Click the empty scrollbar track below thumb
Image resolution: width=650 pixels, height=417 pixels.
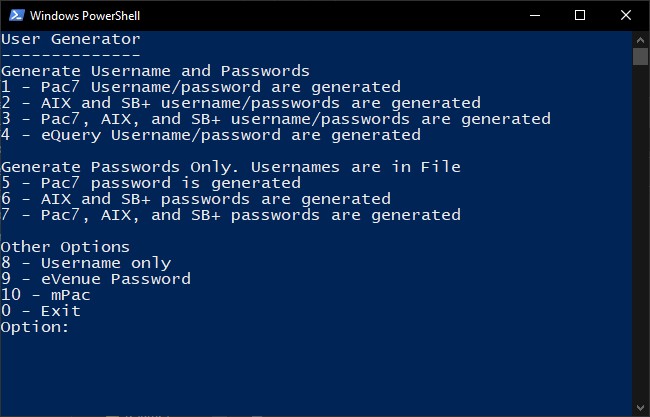[x=640, y=232]
